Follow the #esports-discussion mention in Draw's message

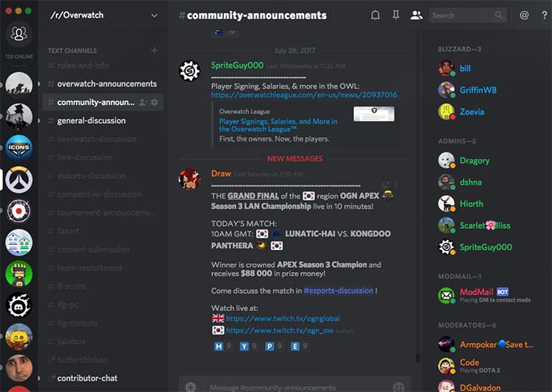click(339, 291)
